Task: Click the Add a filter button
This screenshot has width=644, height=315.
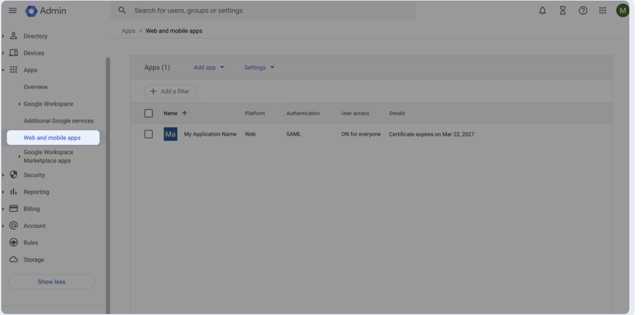Action: tap(170, 91)
